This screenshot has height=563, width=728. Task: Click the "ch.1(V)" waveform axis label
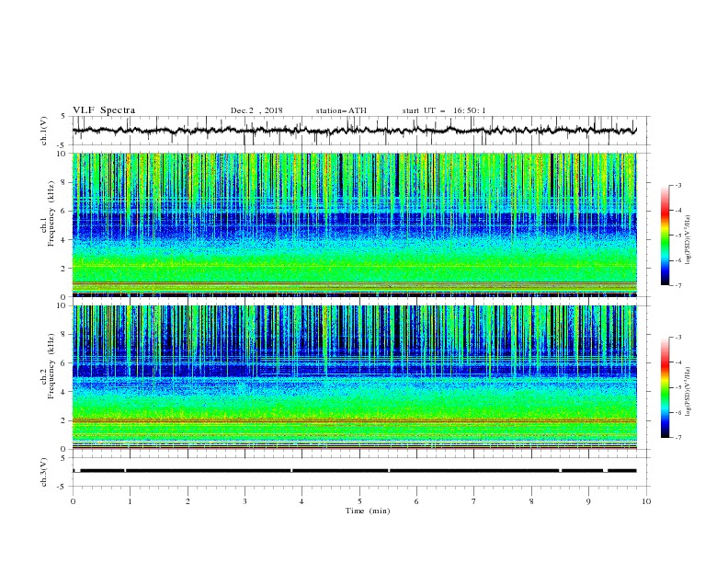[44, 131]
